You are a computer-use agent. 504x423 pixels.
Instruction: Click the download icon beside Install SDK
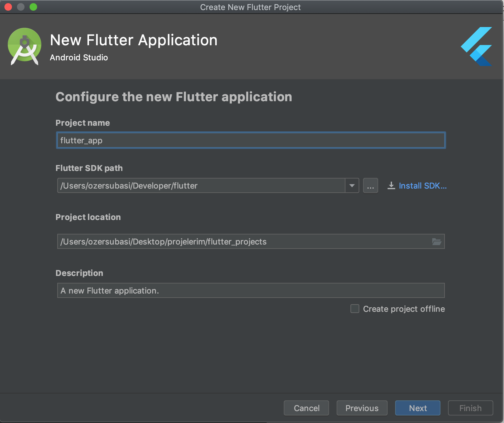pos(391,186)
